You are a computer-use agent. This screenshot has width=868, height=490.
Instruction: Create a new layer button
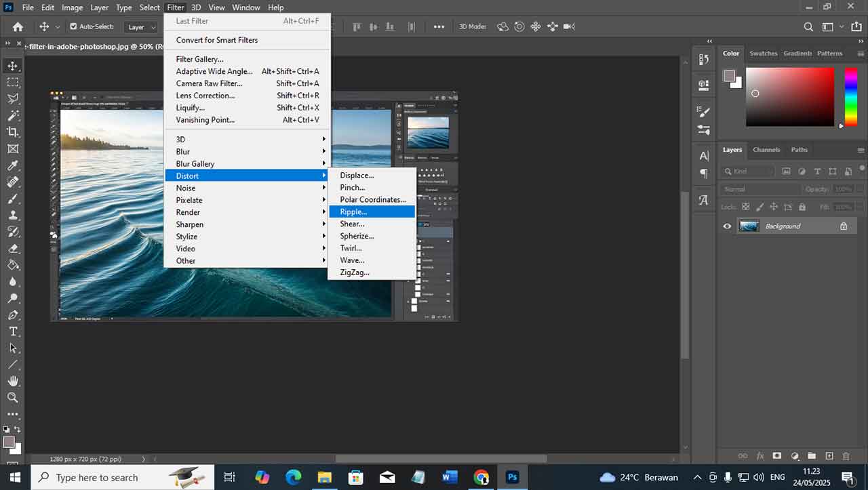(829, 456)
